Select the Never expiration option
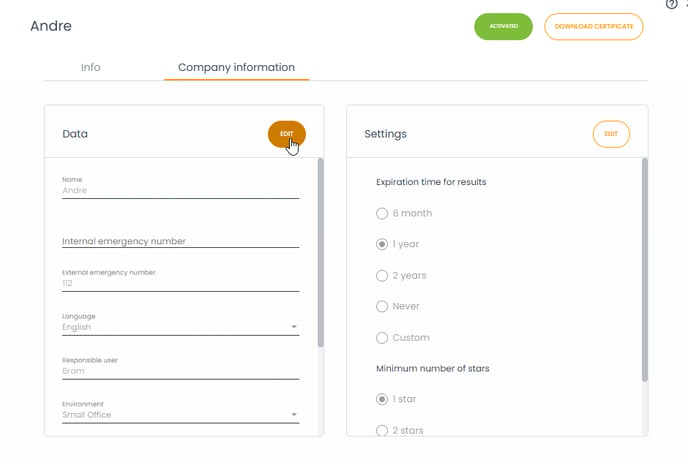688x460 pixels. point(381,306)
